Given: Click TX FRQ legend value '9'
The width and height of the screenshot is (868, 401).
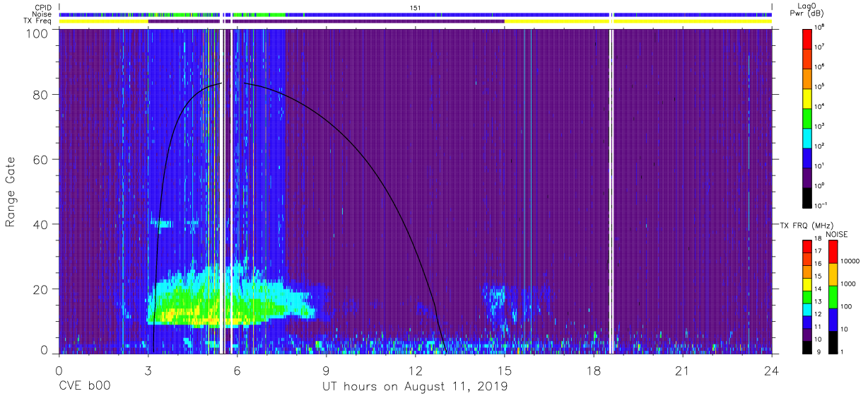Looking at the screenshot, I should click(818, 351).
